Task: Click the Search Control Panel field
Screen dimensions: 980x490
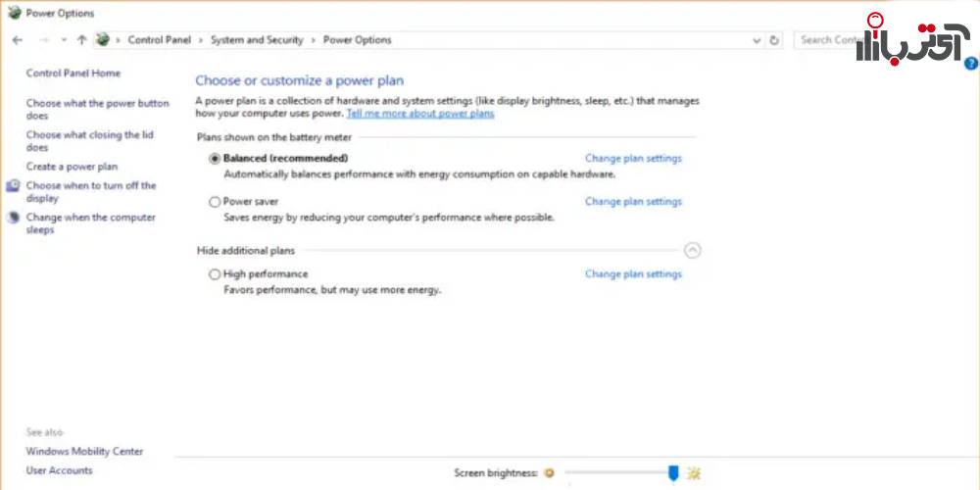Action: pyautogui.click(x=831, y=40)
